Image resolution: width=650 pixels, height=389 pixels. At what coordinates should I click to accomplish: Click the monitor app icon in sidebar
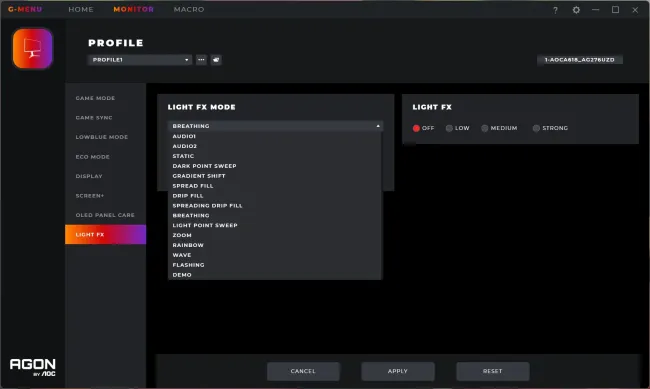tap(33, 48)
